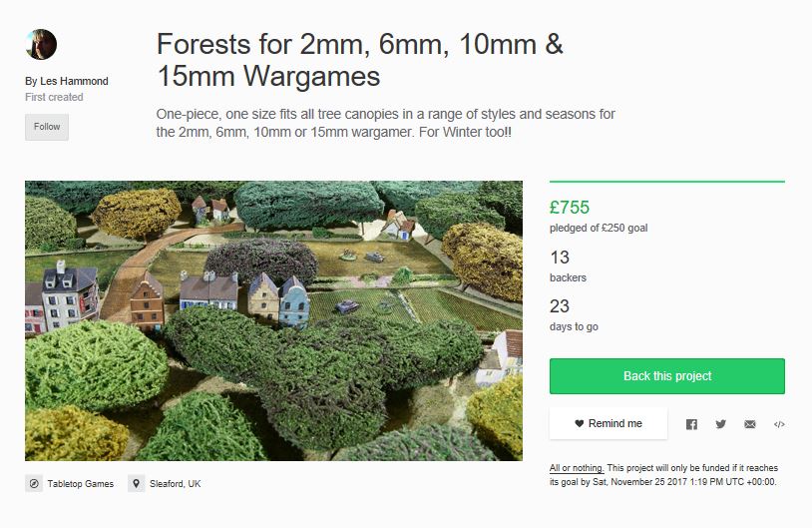The height and width of the screenshot is (528, 812).
Task: Open Les Hammond's profile avatar
Action: [x=41, y=45]
